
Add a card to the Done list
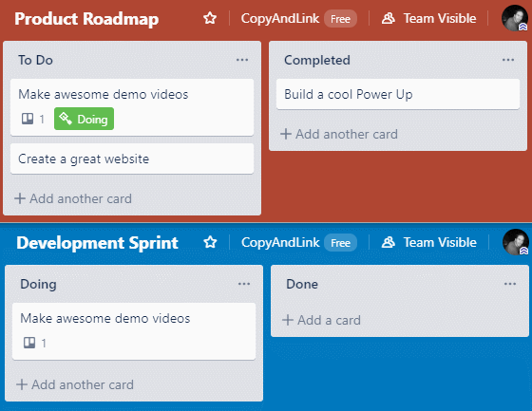321,320
